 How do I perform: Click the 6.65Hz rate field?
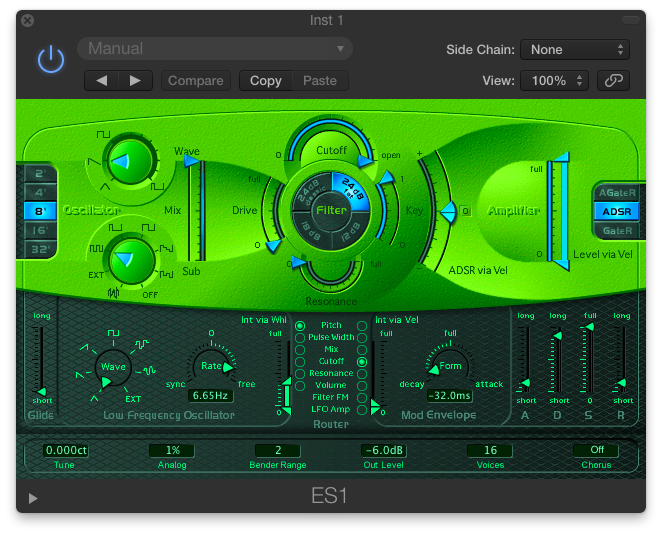tap(210, 395)
